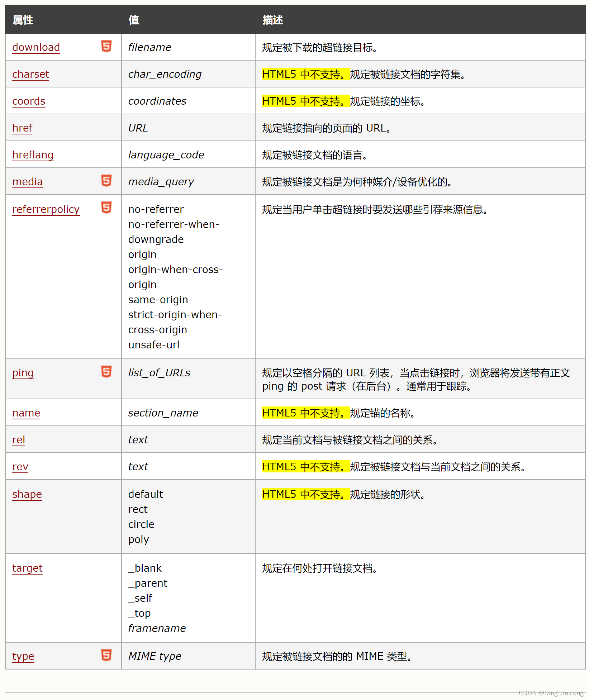Click the highlighted HTML5 note in the shape row
The image size is (589, 700).
(306, 494)
